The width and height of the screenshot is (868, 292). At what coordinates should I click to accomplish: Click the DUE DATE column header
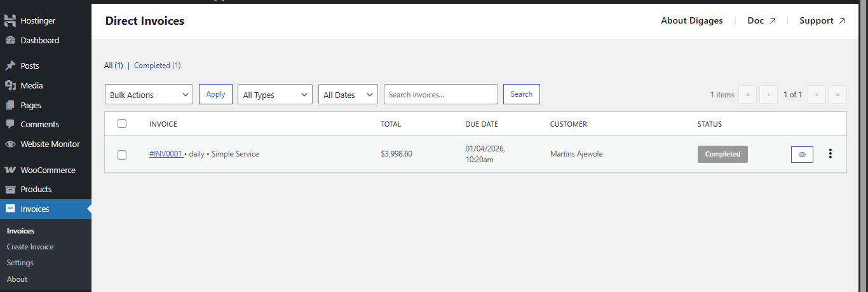pos(482,124)
